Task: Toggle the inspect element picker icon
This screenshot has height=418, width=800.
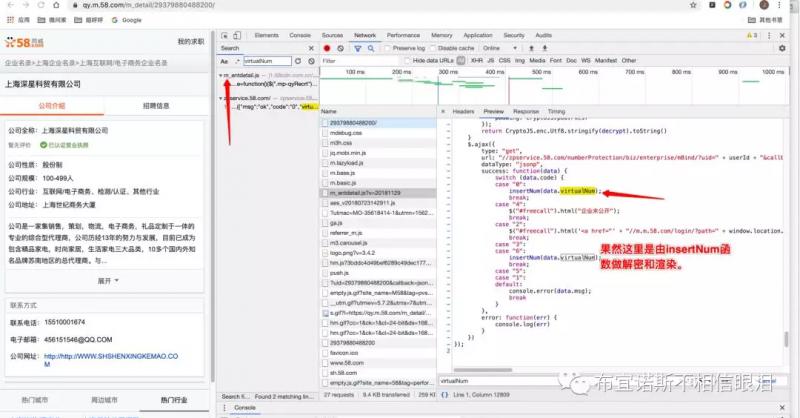Action: [x=224, y=35]
